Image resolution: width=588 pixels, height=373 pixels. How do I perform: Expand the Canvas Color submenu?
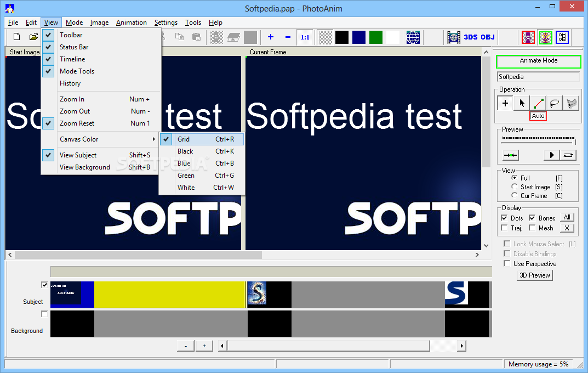[100, 139]
